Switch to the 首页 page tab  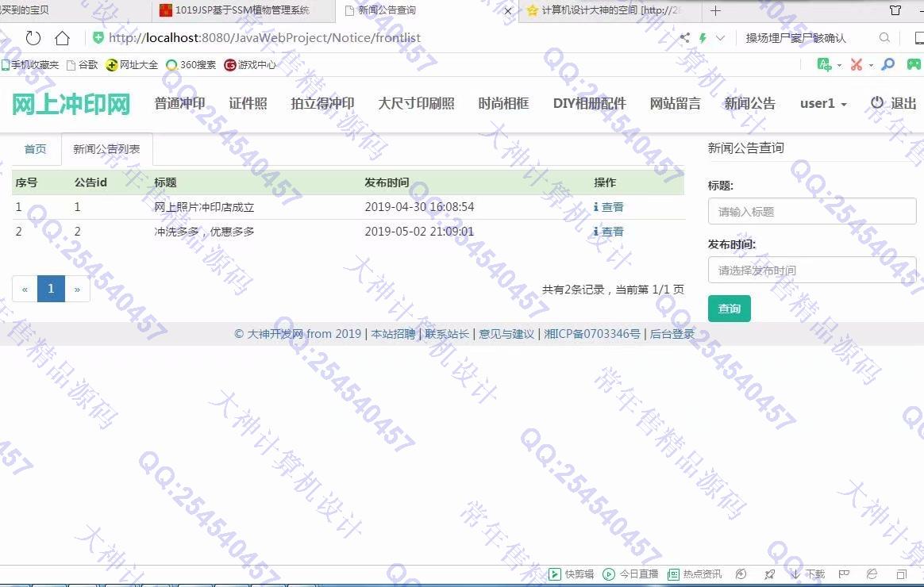pyautogui.click(x=36, y=149)
